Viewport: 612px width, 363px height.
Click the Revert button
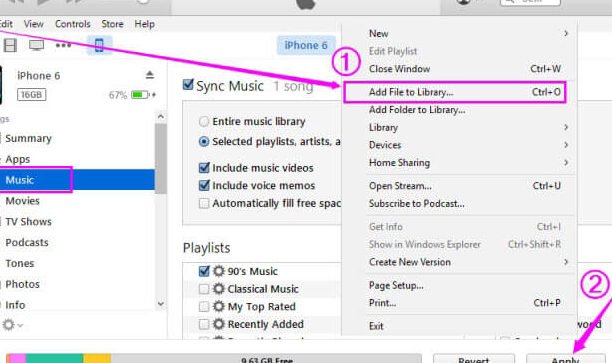(x=473, y=359)
